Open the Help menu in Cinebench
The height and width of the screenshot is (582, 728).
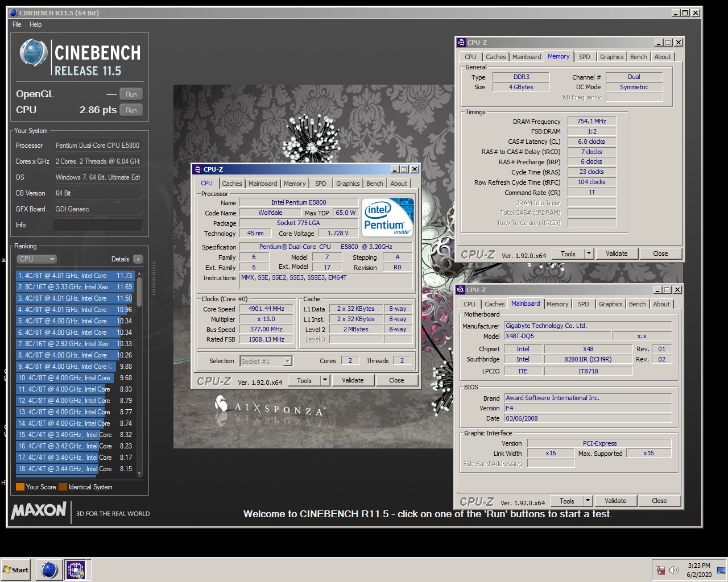click(x=36, y=24)
